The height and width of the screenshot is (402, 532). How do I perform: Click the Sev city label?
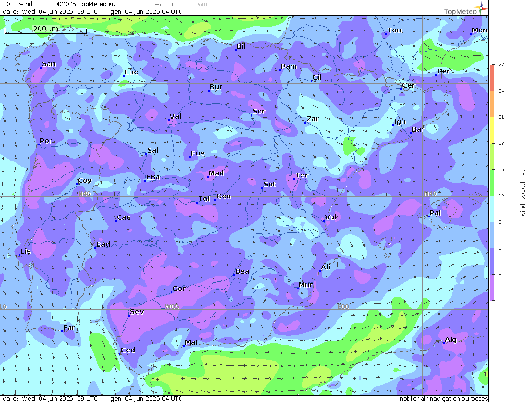[137, 312]
